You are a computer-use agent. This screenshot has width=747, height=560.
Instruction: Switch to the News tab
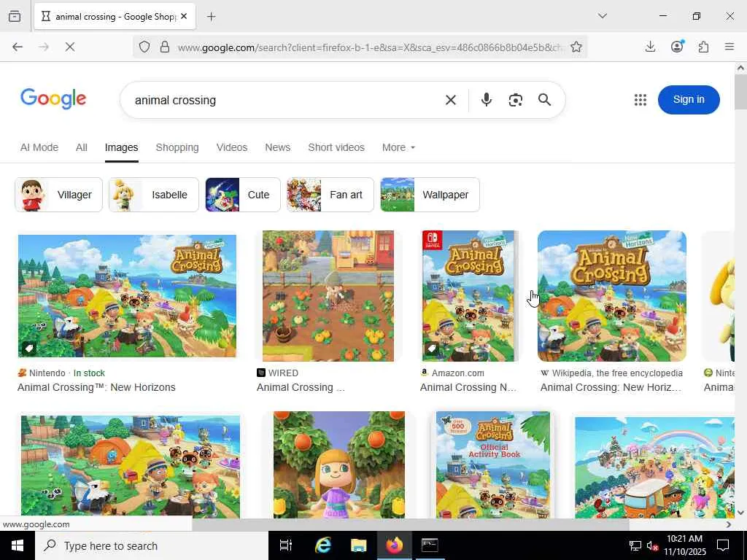278,147
